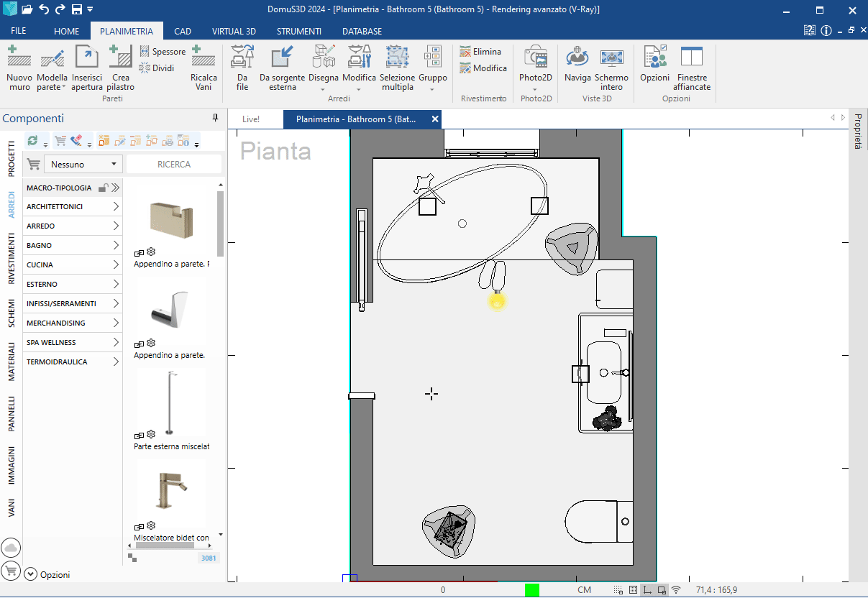Toggle the status bar overlapping-rectangles icon

[x=662, y=590]
